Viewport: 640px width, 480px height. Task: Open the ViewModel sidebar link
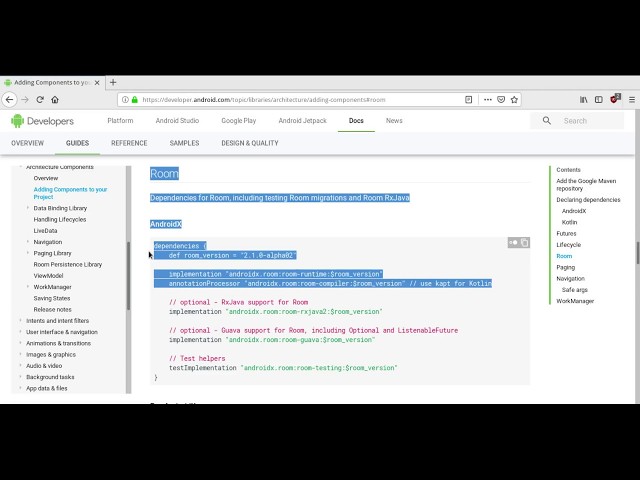(x=48, y=276)
